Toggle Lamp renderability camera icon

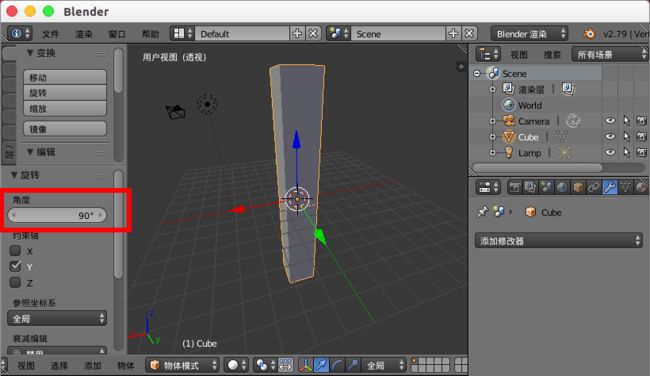click(641, 152)
